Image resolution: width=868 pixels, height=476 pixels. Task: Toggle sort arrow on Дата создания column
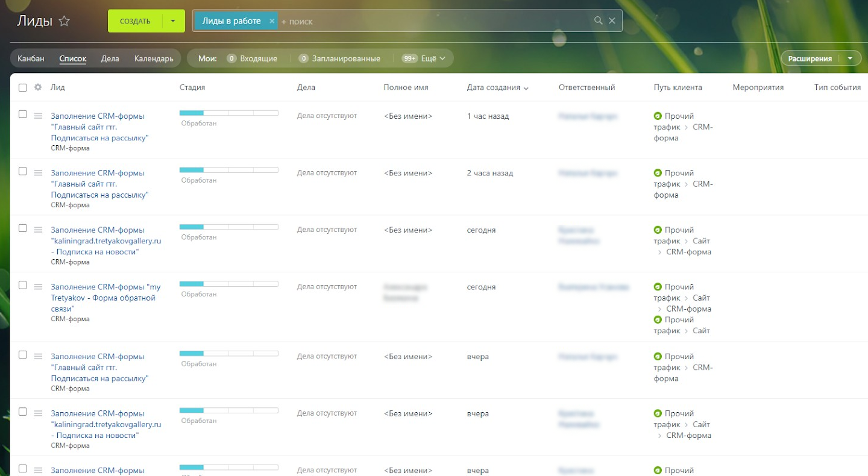(526, 88)
